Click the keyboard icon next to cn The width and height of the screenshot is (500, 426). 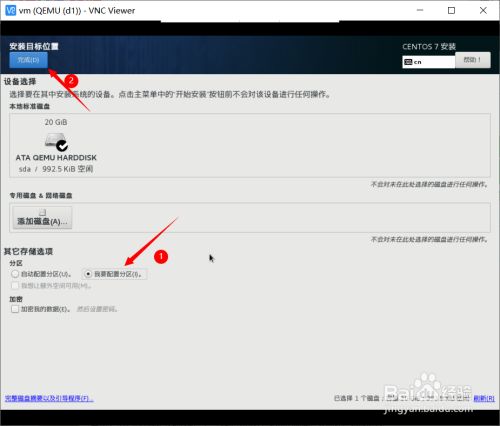pyautogui.click(x=408, y=62)
